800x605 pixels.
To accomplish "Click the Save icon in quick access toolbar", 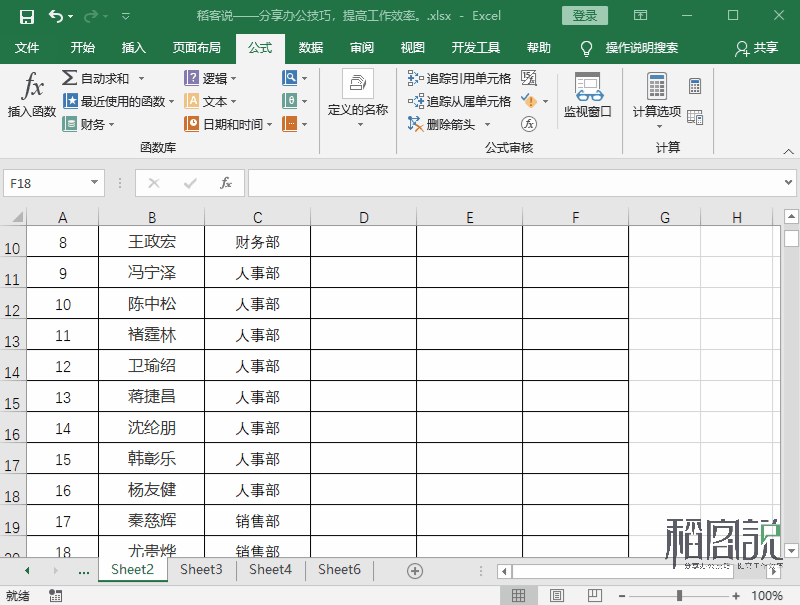I will click(27, 16).
